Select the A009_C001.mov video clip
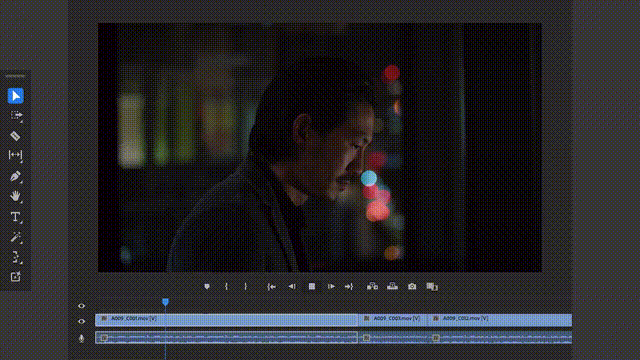This screenshot has width=640, height=360. click(227, 320)
